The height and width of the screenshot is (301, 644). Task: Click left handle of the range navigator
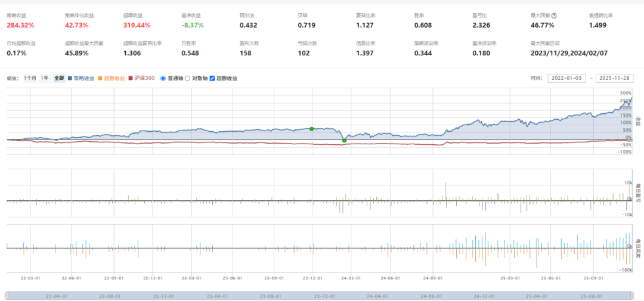coord(7,296)
